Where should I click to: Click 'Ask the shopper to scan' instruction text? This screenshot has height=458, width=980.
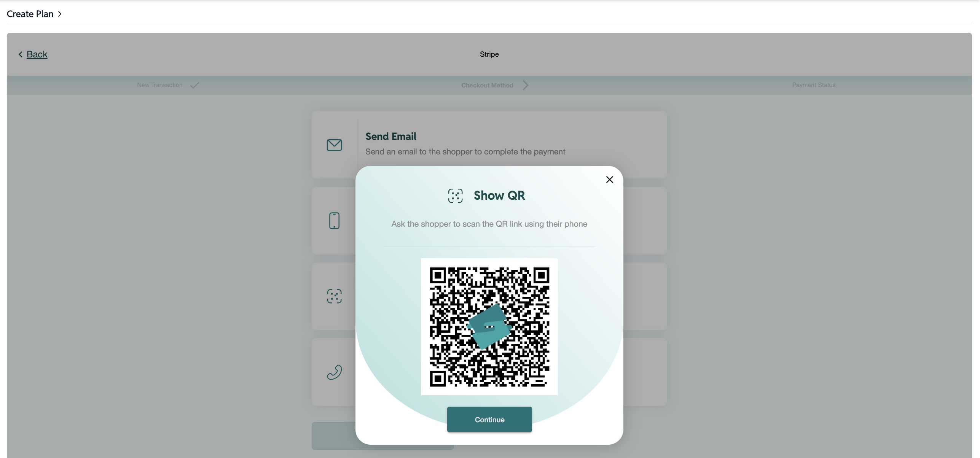[x=489, y=224]
